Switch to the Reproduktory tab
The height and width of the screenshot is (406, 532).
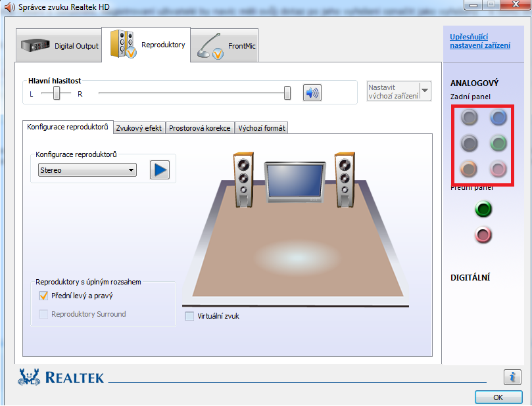coord(146,45)
